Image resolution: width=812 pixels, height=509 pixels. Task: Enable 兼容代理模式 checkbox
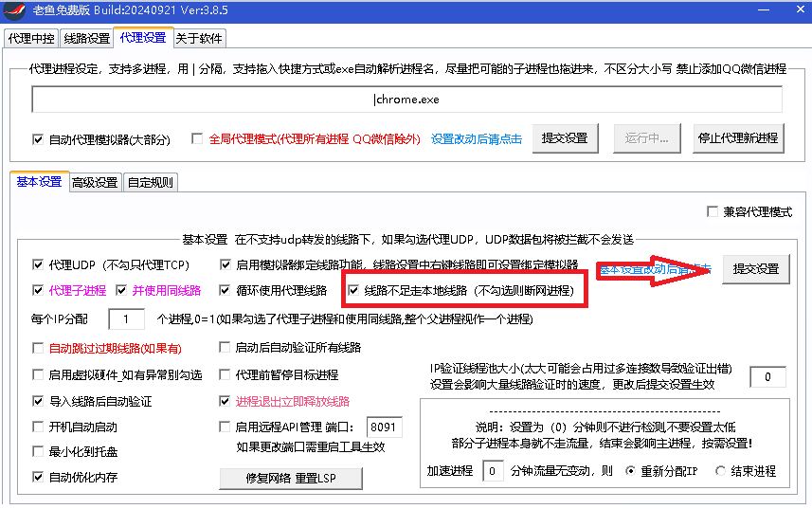(x=713, y=212)
